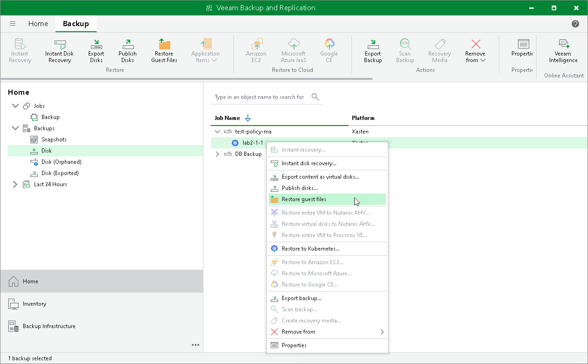Open the help question mark icon
588x364 pixels.
pyautogui.click(x=575, y=24)
